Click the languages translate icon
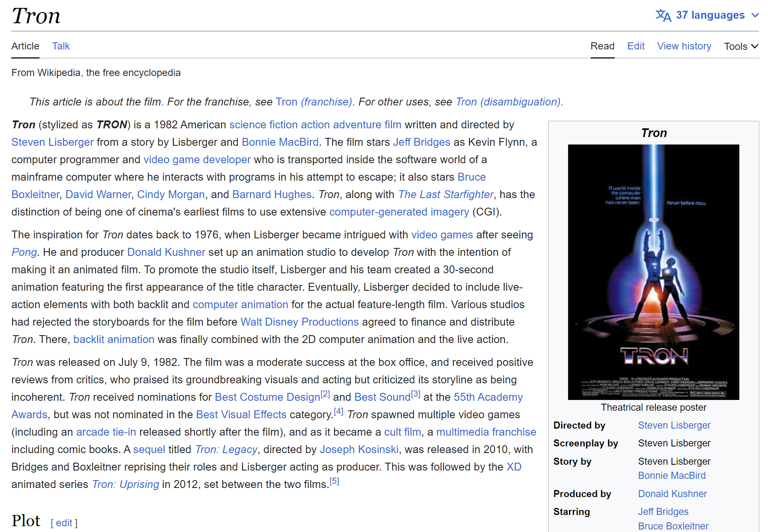This screenshot has width=768, height=532. click(663, 15)
